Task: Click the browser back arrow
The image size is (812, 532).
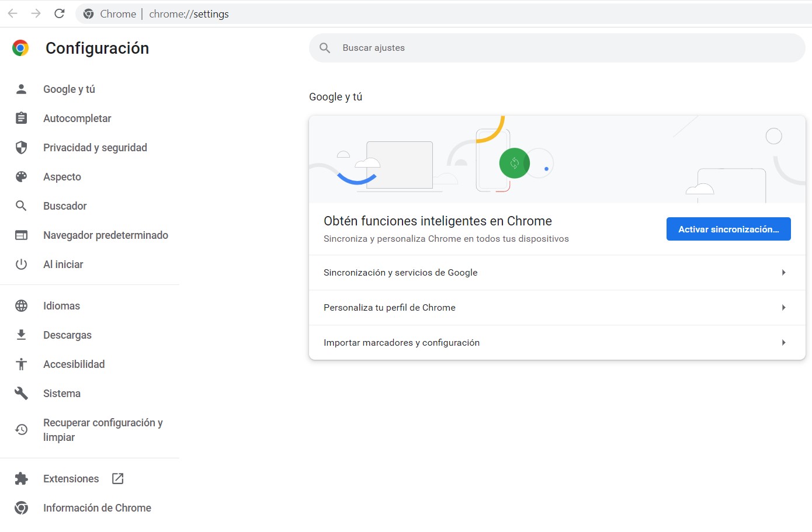Action: (13, 13)
